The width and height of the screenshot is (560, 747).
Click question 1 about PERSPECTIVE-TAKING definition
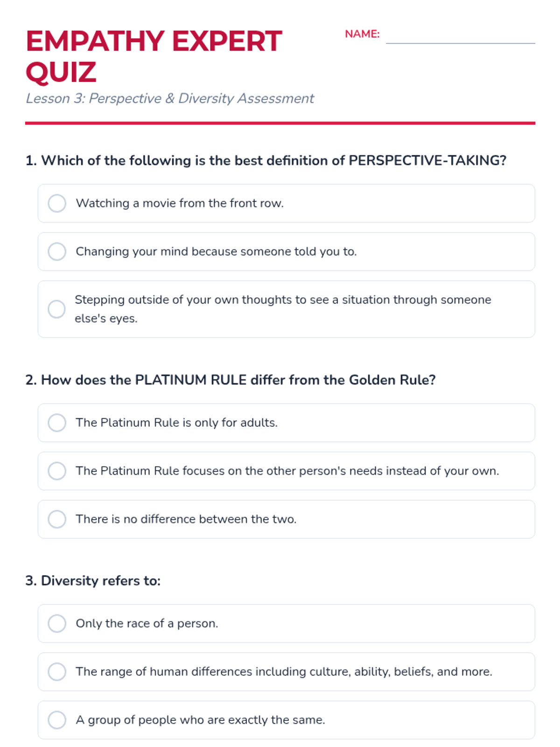(266, 161)
